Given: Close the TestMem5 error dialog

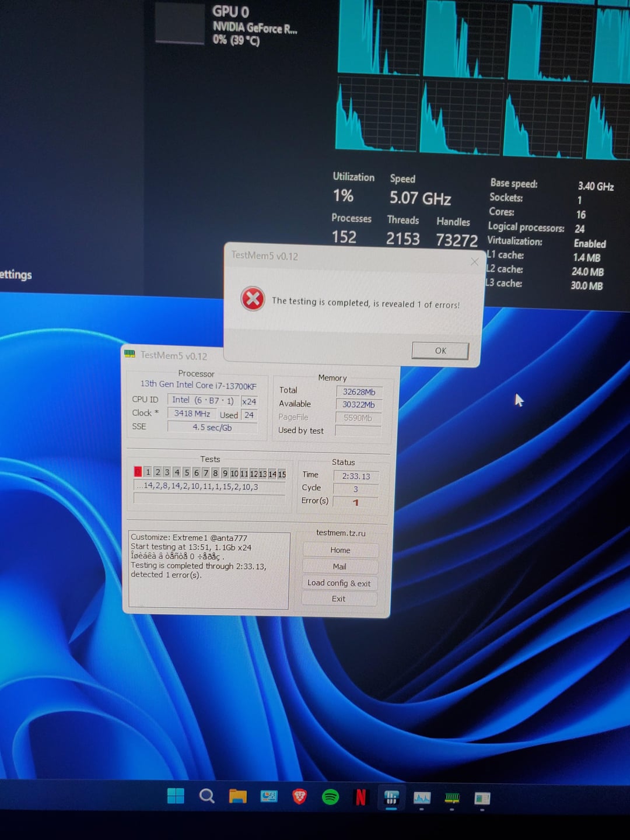Looking at the screenshot, I should pos(474,262).
